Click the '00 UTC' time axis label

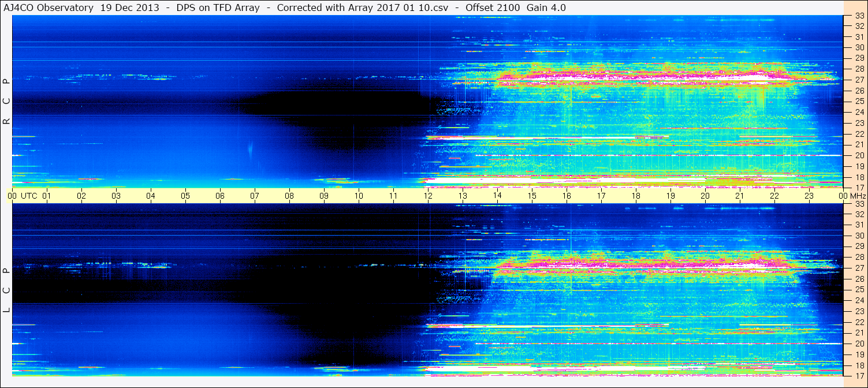coord(23,196)
